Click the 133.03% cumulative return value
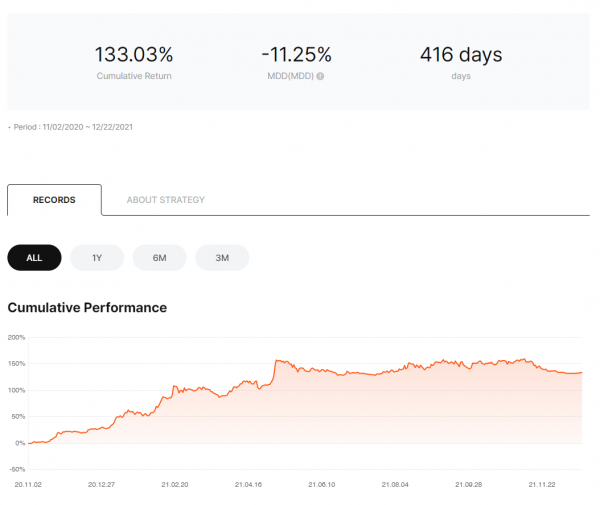This screenshot has height=505, width=600. point(134,54)
